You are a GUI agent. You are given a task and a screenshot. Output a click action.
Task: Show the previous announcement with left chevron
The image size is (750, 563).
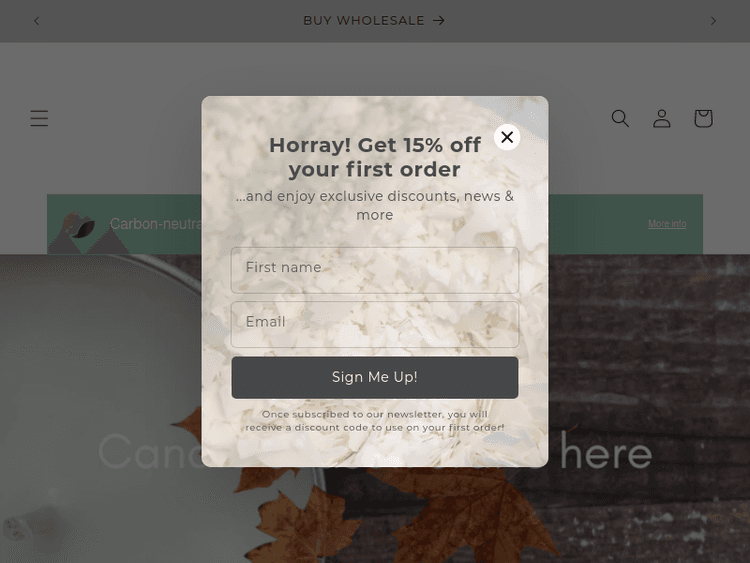coord(37,21)
